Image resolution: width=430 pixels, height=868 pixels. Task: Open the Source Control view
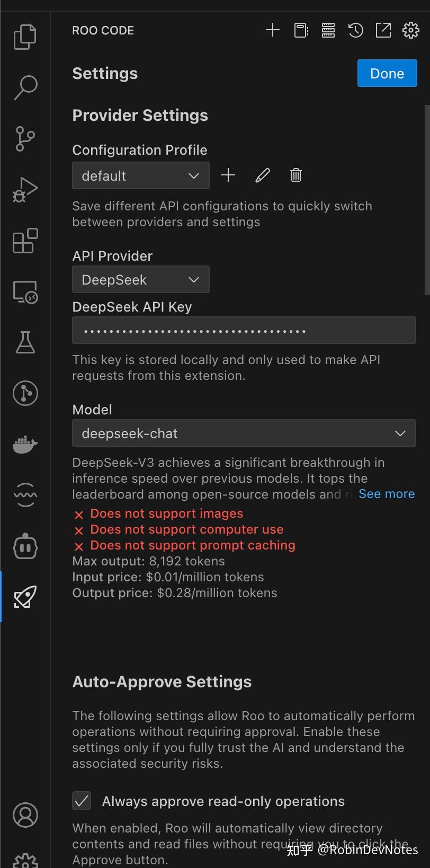point(25,138)
